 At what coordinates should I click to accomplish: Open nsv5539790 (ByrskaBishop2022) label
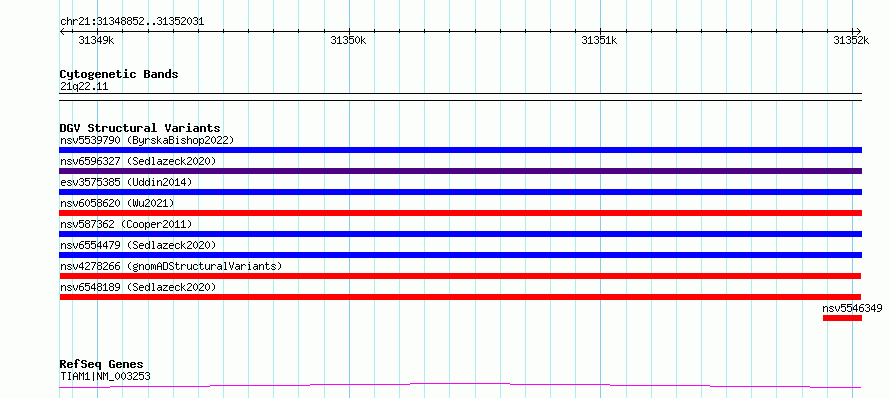point(147,140)
